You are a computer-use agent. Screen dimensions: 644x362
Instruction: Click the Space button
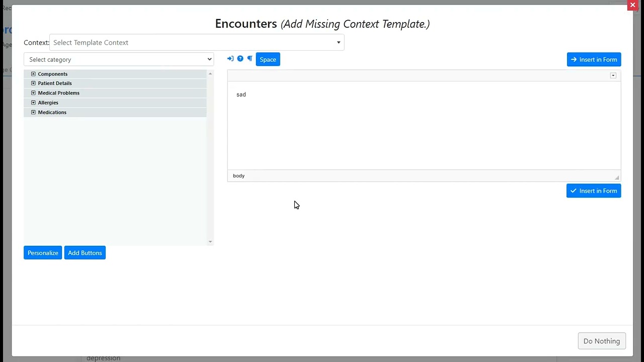click(268, 59)
